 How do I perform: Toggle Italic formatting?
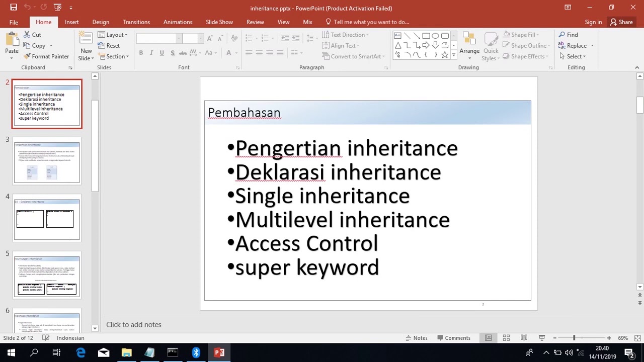151,53
